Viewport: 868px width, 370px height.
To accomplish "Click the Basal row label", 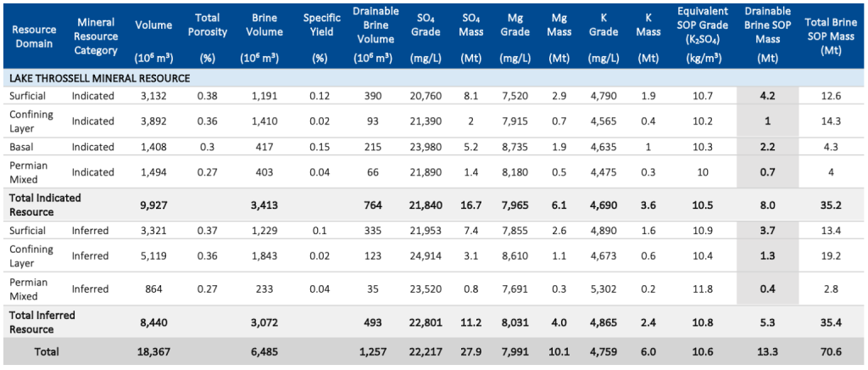I will (x=23, y=146).
